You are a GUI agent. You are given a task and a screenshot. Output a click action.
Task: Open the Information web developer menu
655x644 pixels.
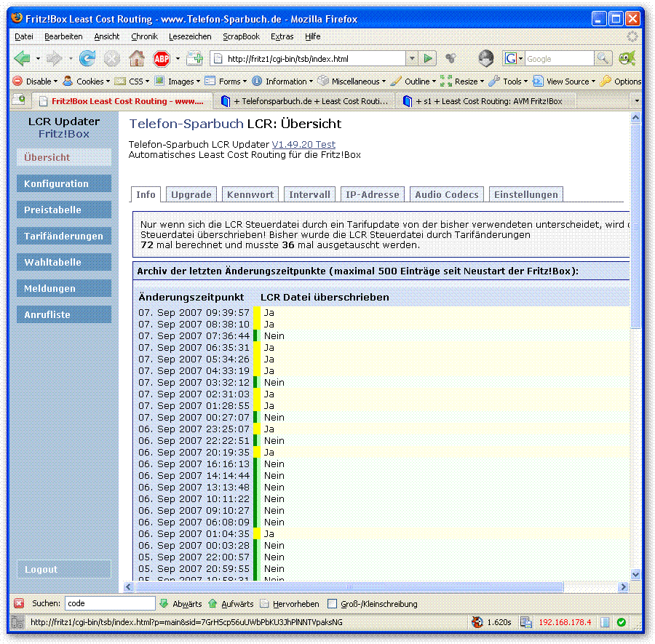coord(282,81)
